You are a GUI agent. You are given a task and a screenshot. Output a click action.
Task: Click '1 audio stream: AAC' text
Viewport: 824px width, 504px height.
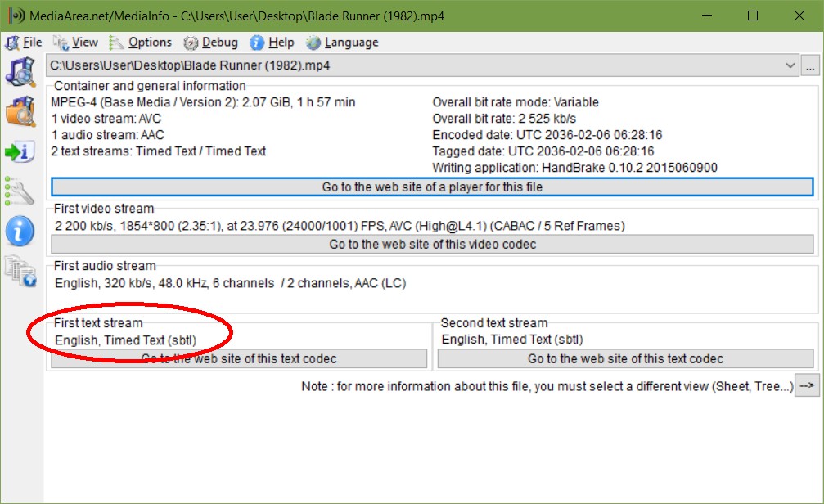[x=108, y=135]
